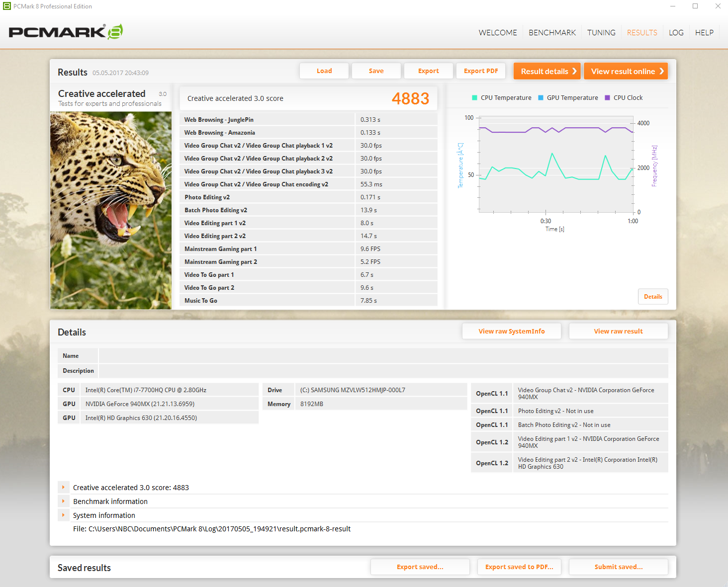The height and width of the screenshot is (587, 728).
Task: Select the Video To Go part 1 row
Action: click(x=308, y=275)
